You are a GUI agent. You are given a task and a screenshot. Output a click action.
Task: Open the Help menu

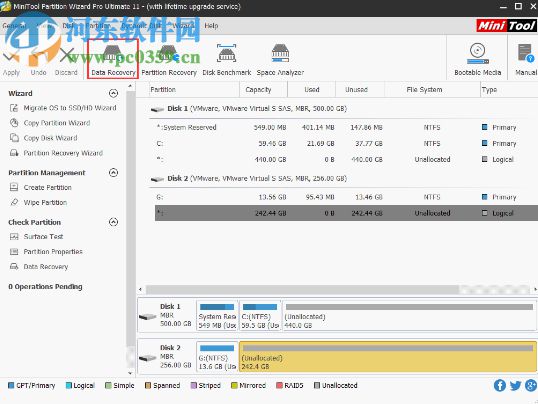211,26
